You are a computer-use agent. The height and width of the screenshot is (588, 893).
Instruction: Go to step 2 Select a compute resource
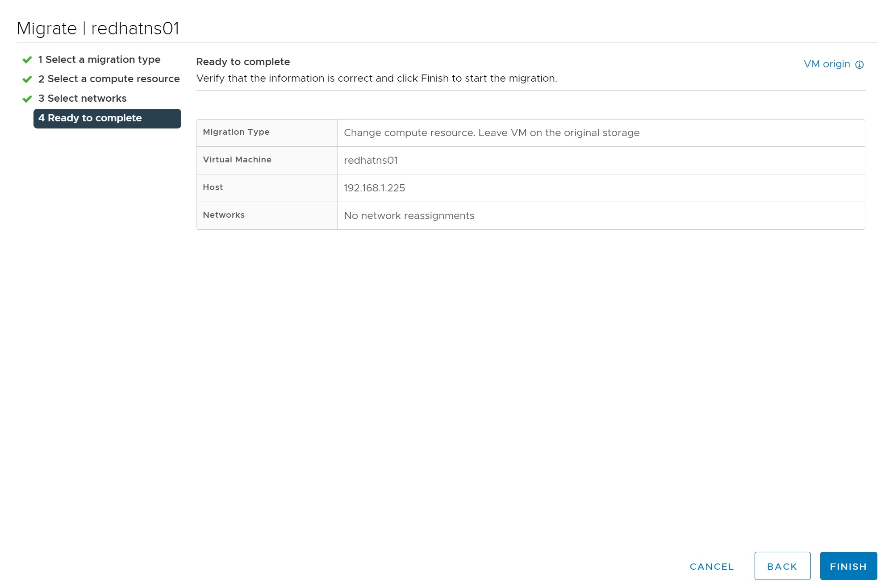pos(108,79)
